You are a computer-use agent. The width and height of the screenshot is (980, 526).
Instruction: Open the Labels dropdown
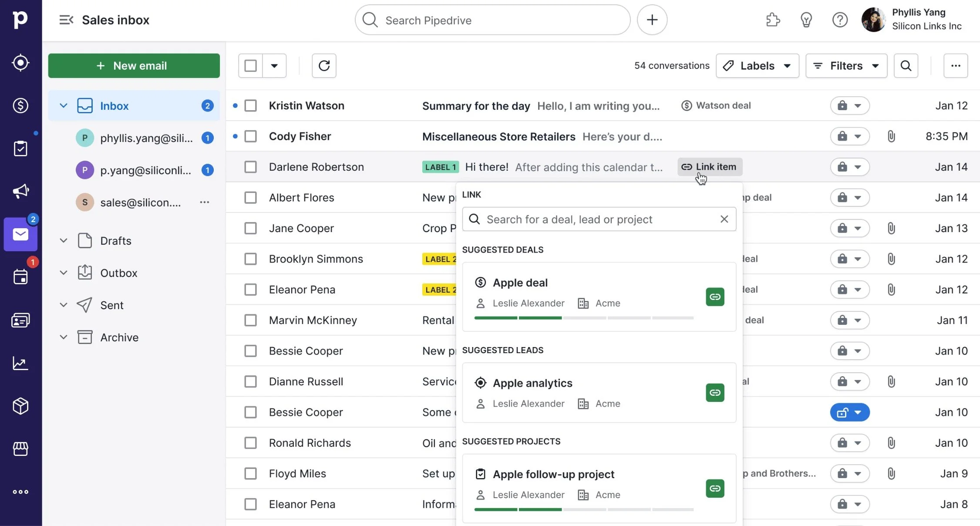757,66
